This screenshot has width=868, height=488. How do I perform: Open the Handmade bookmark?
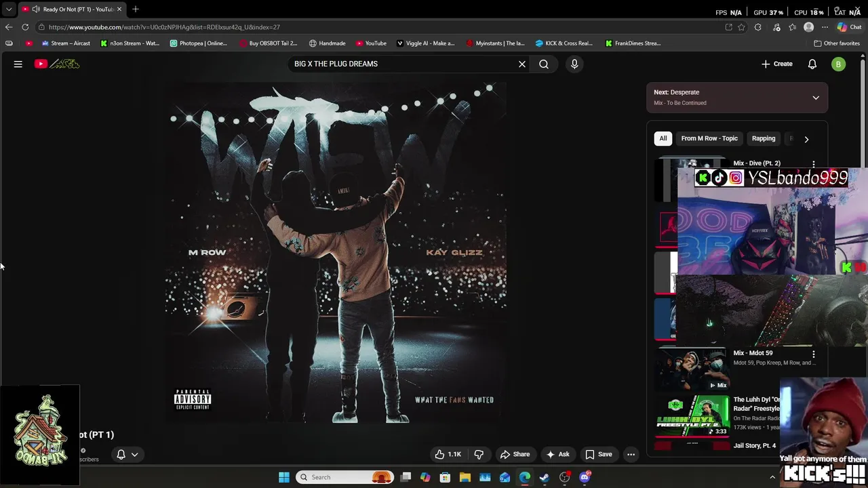(x=328, y=43)
